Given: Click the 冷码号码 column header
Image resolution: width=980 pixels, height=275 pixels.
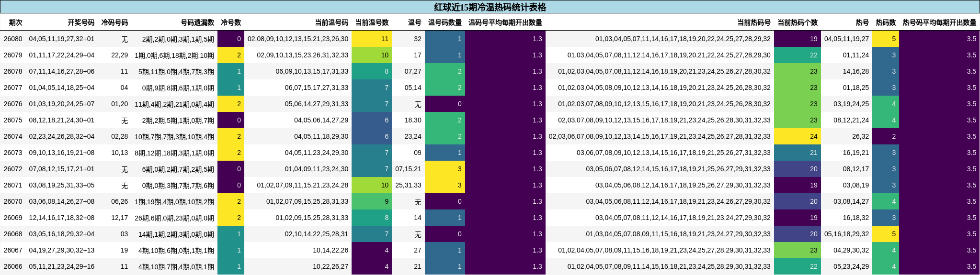Looking at the screenshot, I should (x=114, y=22).
